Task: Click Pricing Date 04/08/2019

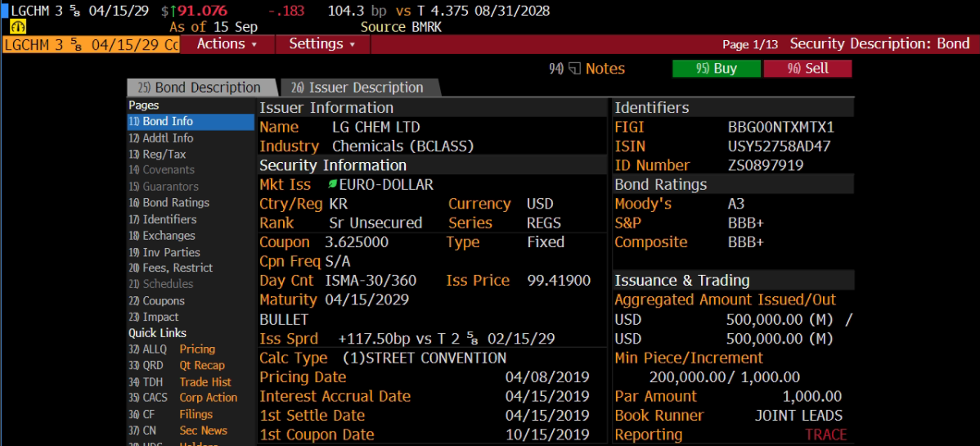Action: point(547,377)
